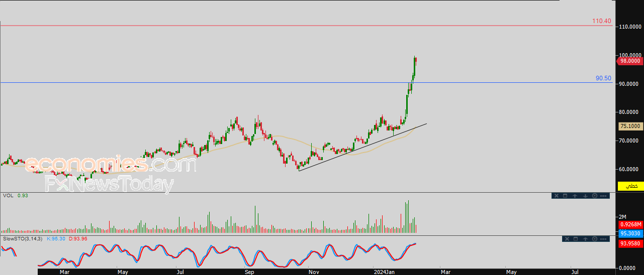Select the SlowSTO(3,14,3) indicator label
Screen dimensions: 644x275
click(x=23, y=238)
